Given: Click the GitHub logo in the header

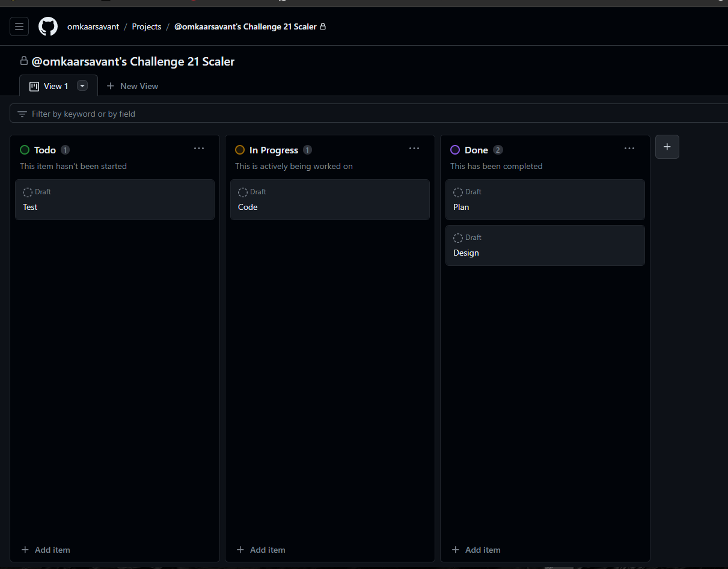Looking at the screenshot, I should click(x=47, y=26).
